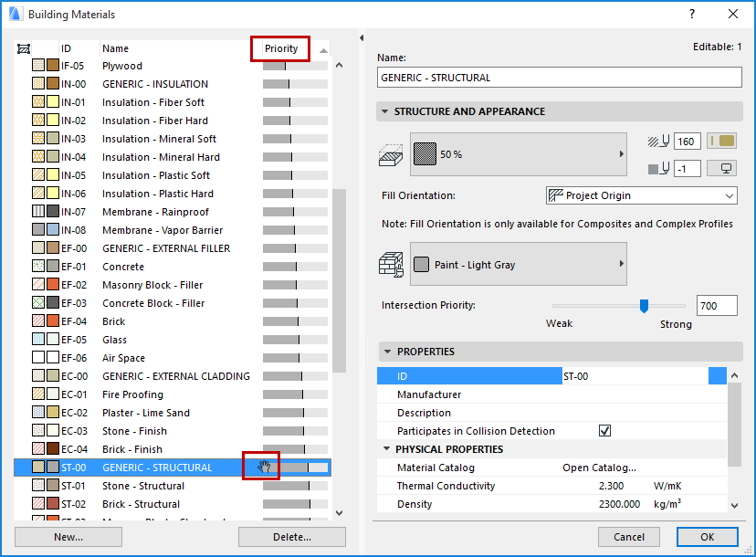Collapse the PHYSICAL PROPERTIES group
Viewport: 756px width, 557px height.
pyautogui.click(x=386, y=449)
